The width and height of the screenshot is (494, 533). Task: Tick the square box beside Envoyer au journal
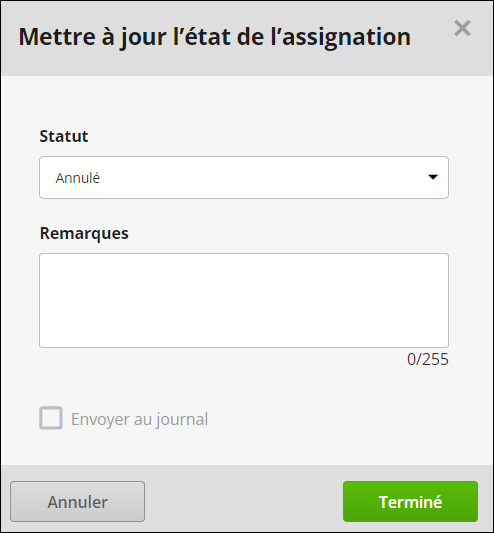(51, 418)
